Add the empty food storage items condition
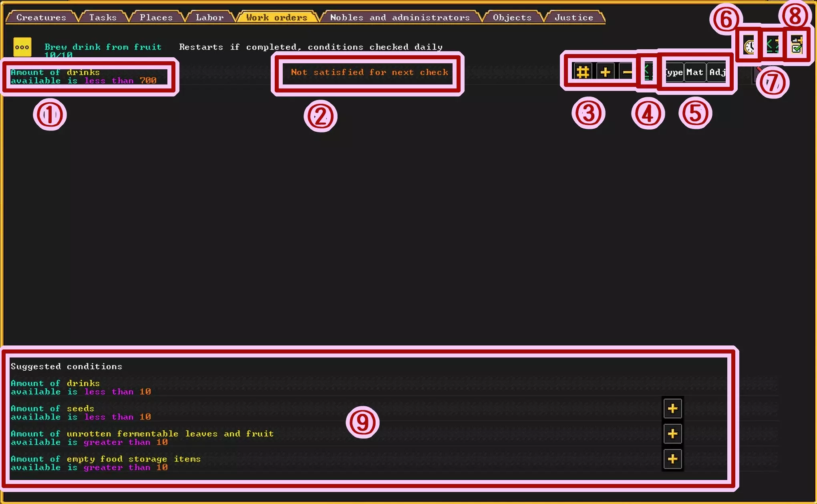Screen dimensions: 817x504 coord(672,459)
